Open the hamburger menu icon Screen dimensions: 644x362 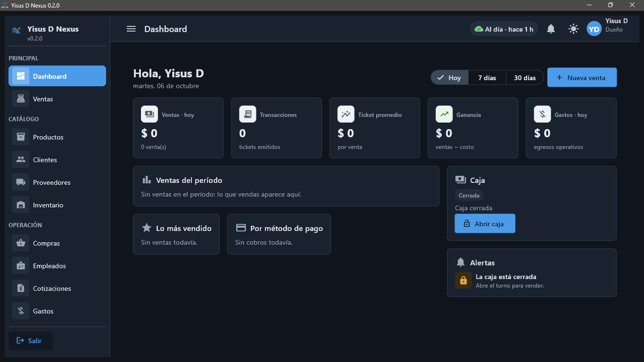(x=131, y=29)
